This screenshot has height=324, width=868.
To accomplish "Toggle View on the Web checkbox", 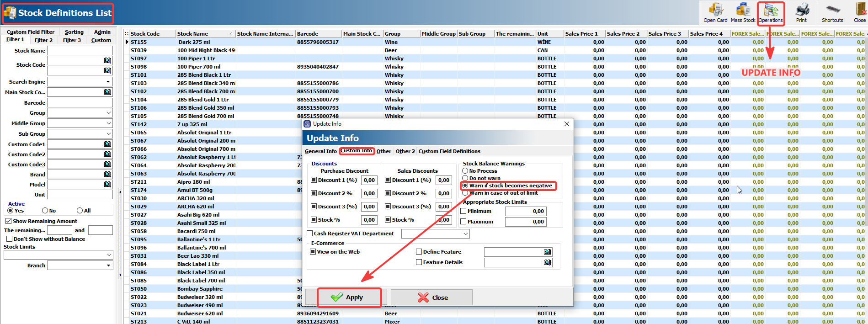I will (x=313, y=252).
